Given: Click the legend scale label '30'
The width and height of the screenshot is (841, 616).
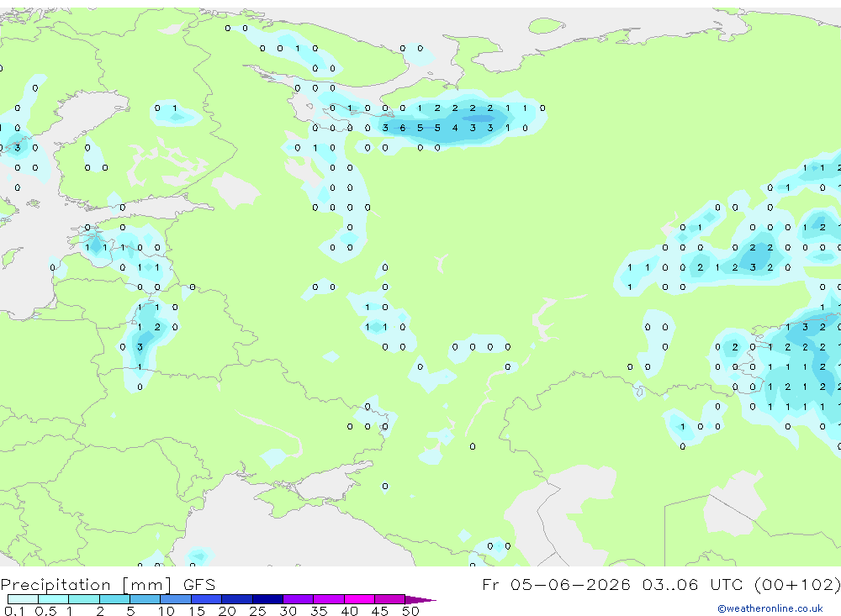Looking at the screenshot, I should (288, 611).
